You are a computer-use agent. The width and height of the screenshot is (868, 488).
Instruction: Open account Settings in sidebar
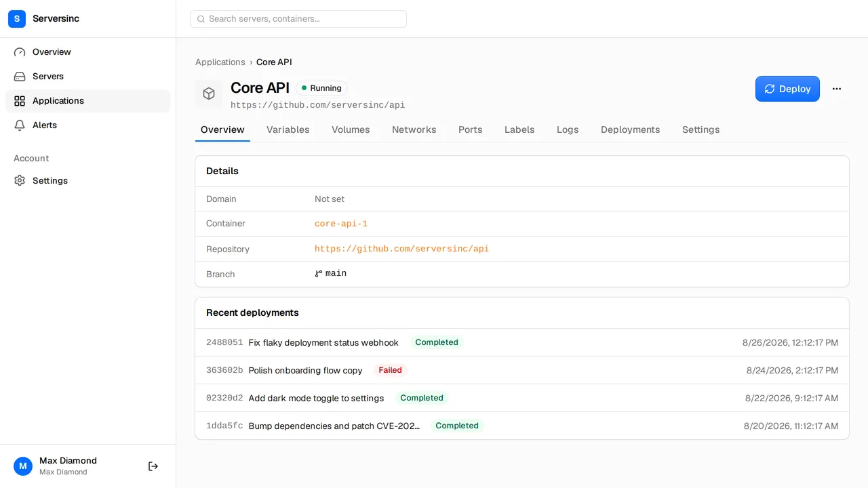[88, 181]
